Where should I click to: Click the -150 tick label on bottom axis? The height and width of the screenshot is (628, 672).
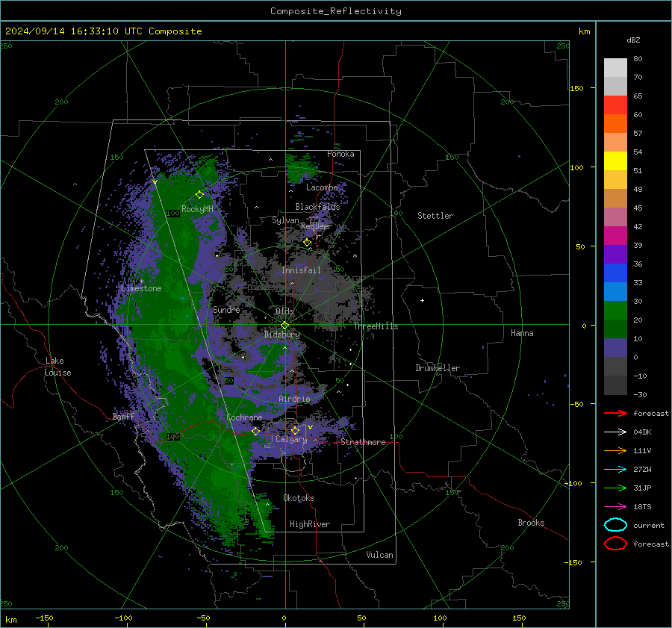pyautogui.click(x=44, y=618)
